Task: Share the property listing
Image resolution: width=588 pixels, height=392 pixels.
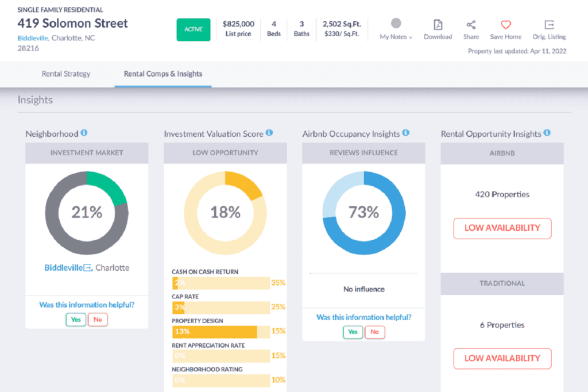Action: pyautogui.click(x=471, y=28)
